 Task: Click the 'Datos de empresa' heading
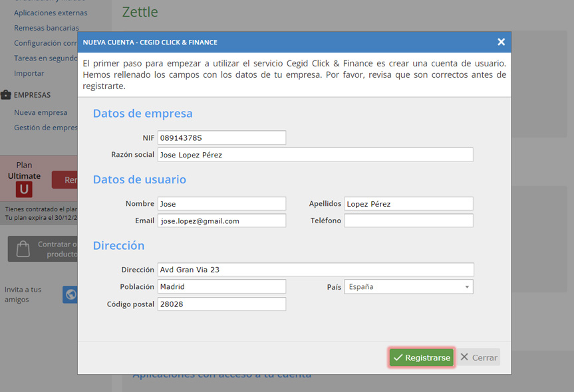click(143, 114)
